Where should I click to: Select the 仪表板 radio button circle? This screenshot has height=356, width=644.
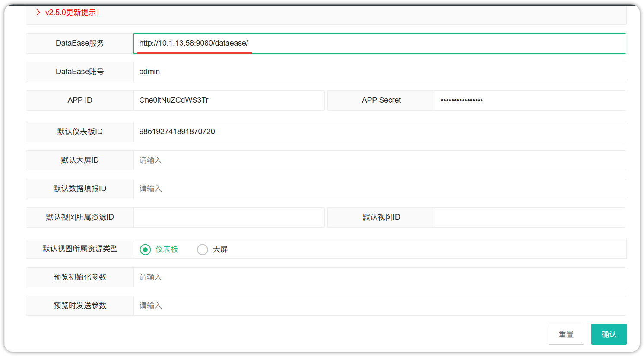[x=146, y=249]
